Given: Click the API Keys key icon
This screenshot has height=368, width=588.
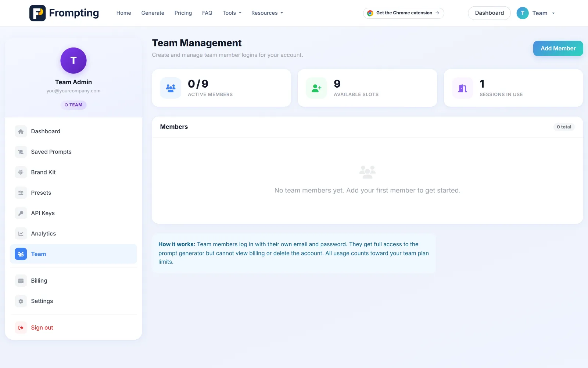Looking at the screenshot, I should (x=21, y=213).
